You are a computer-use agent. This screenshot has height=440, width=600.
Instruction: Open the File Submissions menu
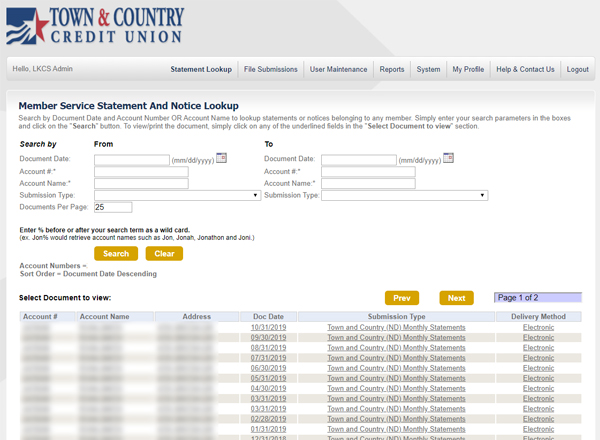point(271,69)
